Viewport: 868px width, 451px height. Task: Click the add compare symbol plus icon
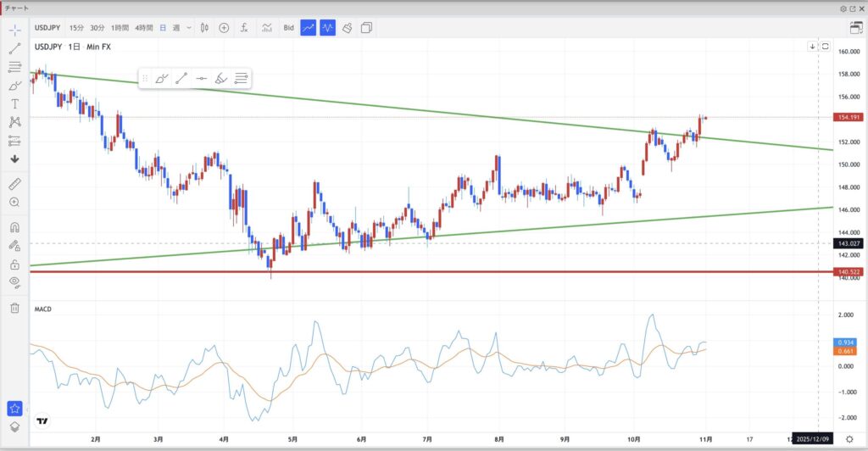tap(224, 28)
